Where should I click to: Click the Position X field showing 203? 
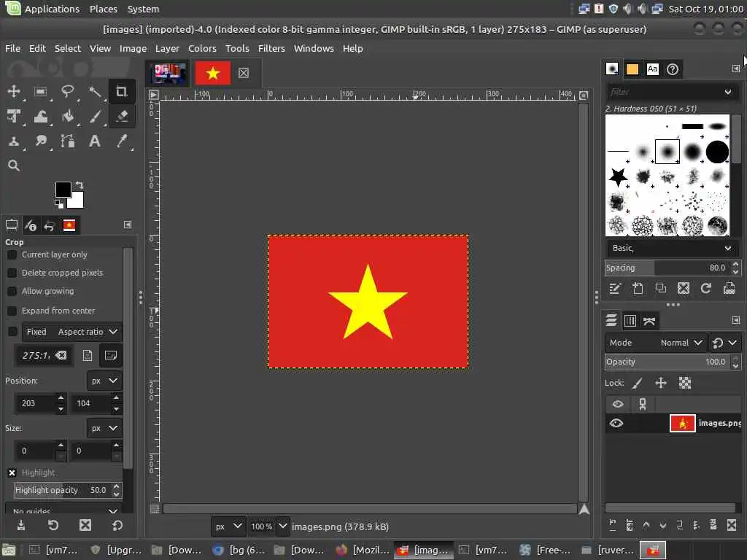(x=36, y=403)
